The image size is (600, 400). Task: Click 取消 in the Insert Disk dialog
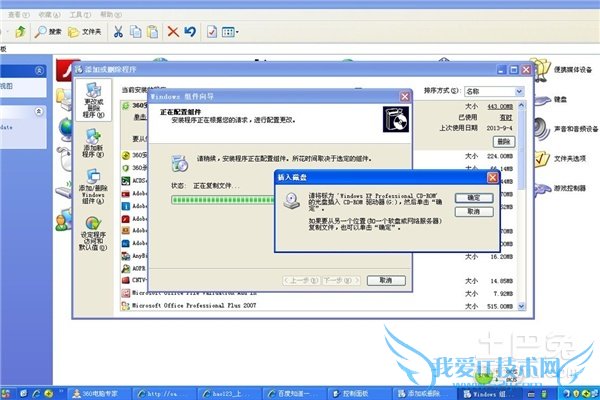point(474,212)
